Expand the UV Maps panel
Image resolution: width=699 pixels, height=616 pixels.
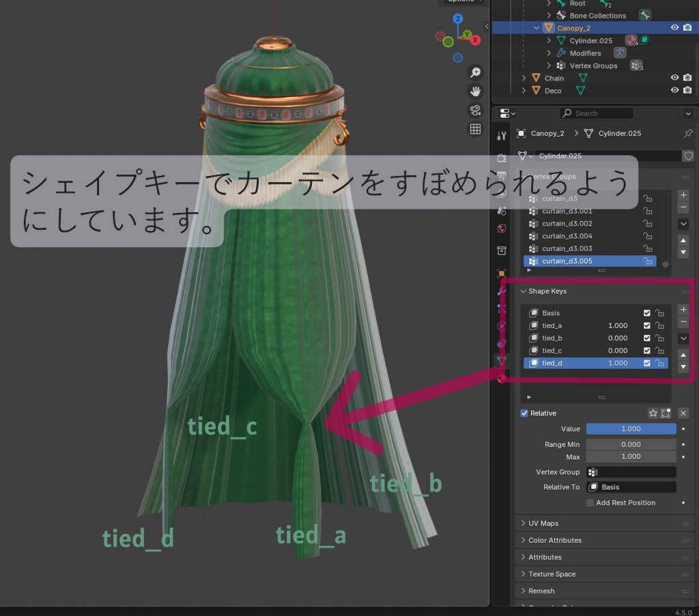524,523
